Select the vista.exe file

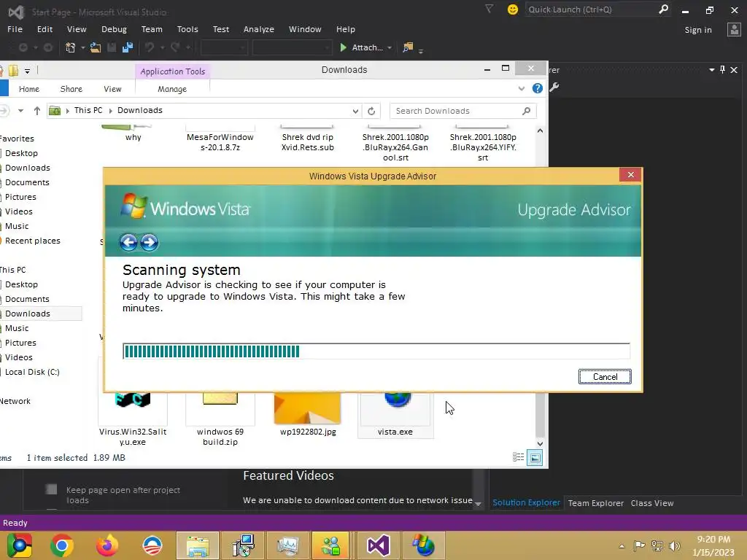pos(395,415)
